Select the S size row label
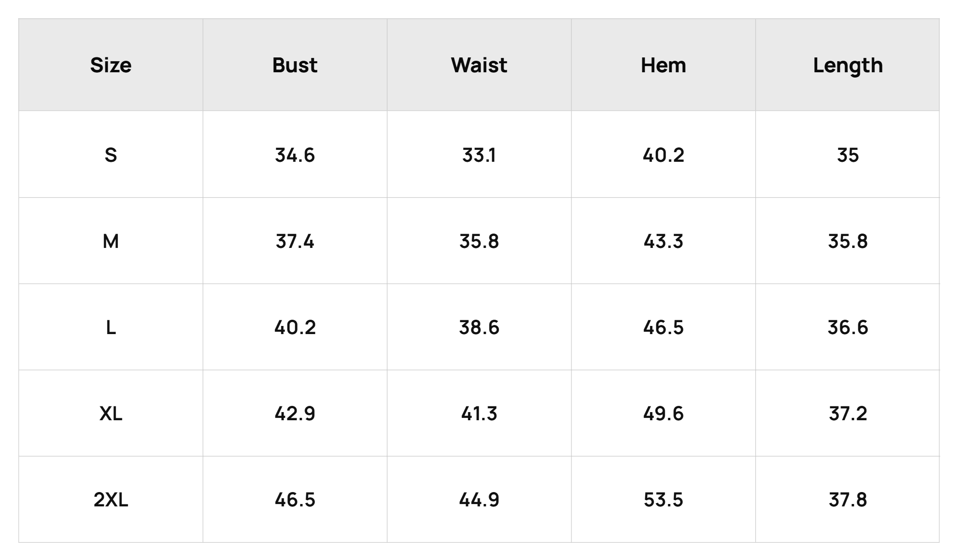 (x=111, y=155)
